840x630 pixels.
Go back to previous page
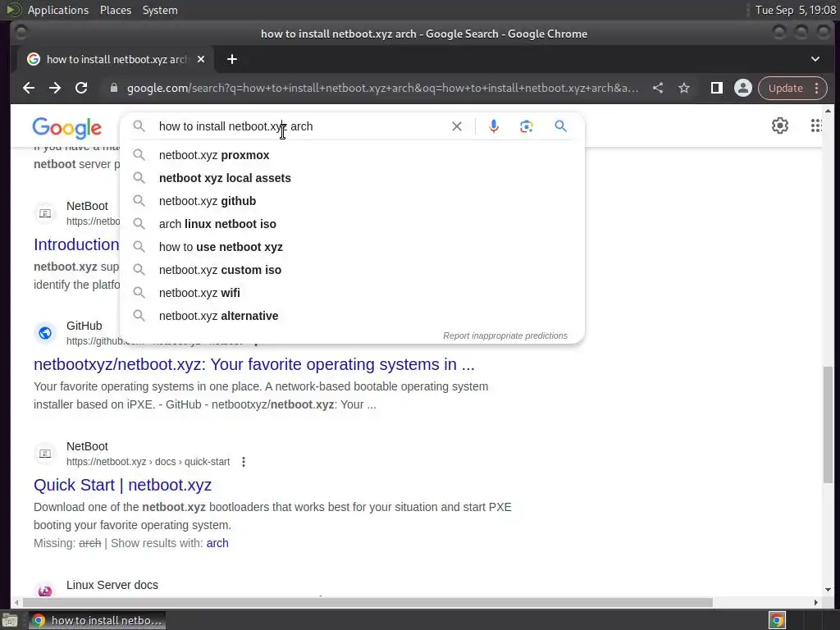coord(29,88)
